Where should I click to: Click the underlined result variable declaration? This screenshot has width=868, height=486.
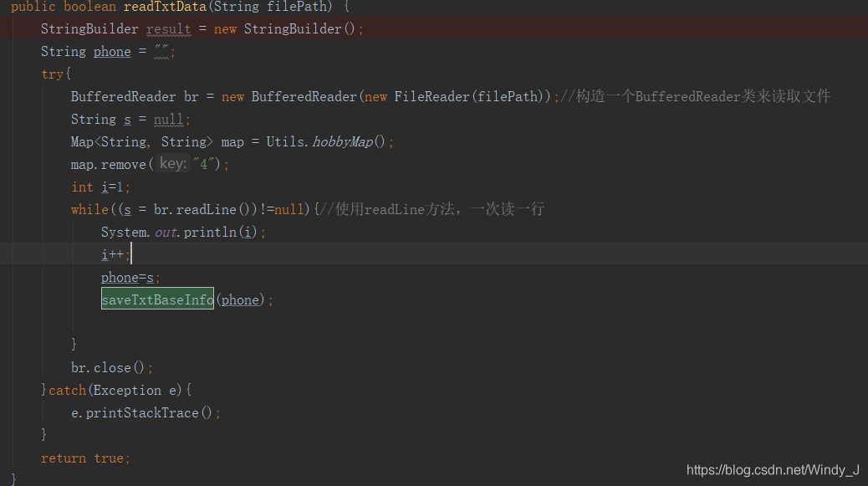coord(168,29)
